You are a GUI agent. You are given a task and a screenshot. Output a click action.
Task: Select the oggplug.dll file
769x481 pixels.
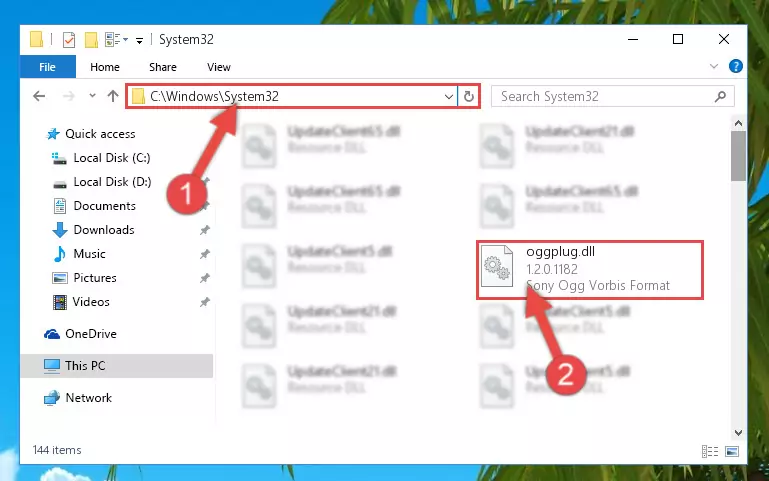590,269
